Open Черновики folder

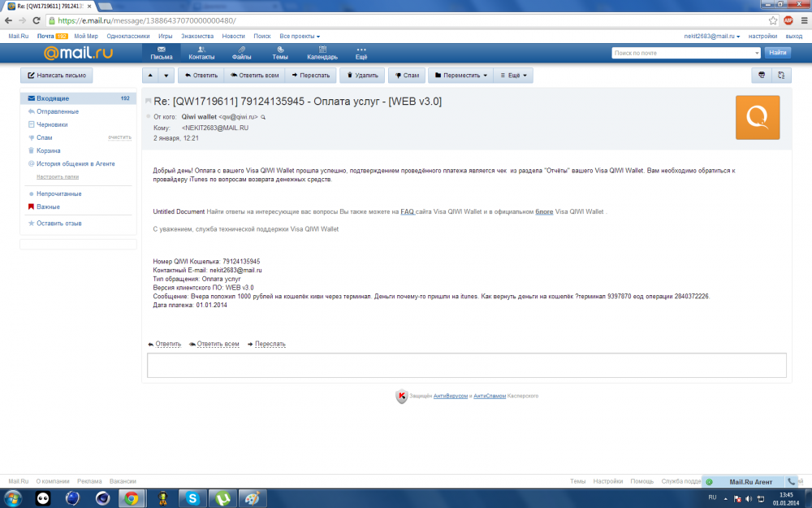tap(52, 124)
